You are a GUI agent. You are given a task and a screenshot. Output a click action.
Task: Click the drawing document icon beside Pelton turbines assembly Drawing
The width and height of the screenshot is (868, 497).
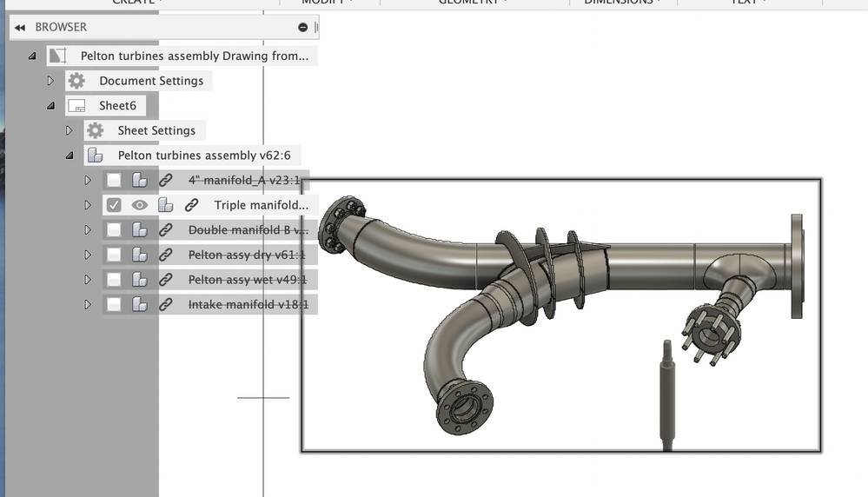coord(57,56)
